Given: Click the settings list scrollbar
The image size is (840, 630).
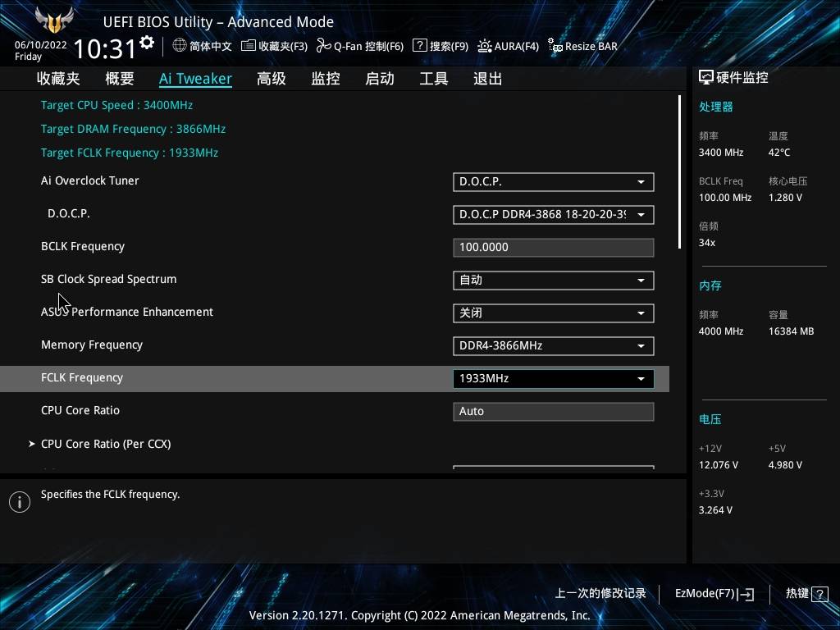Looking at the screenshot, I should click(x=679, y=172).
